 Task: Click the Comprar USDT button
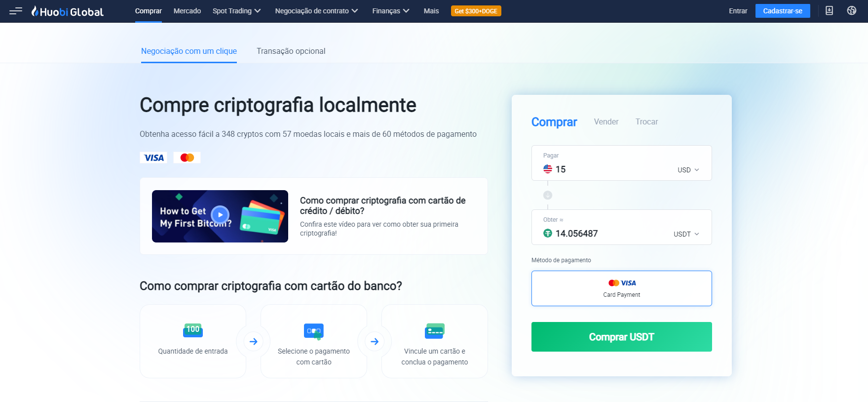622,337
